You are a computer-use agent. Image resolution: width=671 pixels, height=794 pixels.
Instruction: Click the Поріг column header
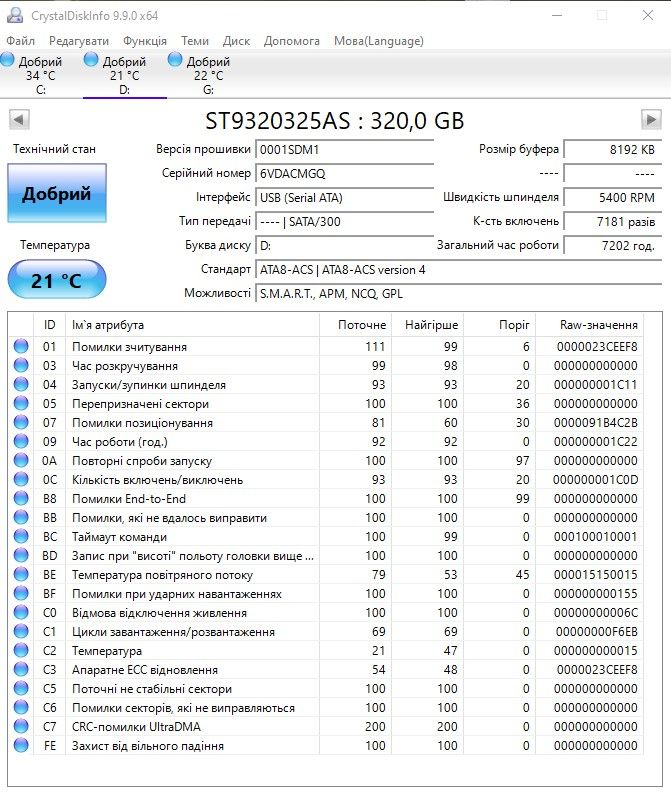coord(500,325)
